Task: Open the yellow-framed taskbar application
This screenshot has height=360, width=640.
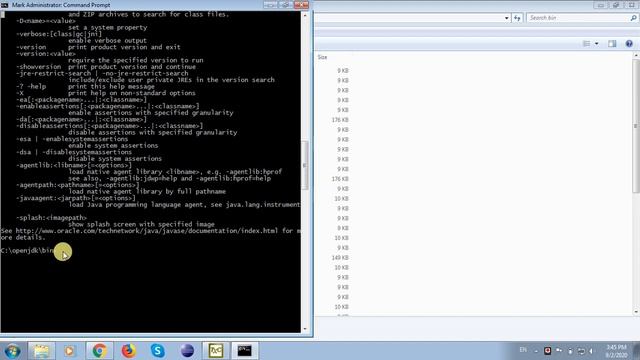Action: point(216,351)
